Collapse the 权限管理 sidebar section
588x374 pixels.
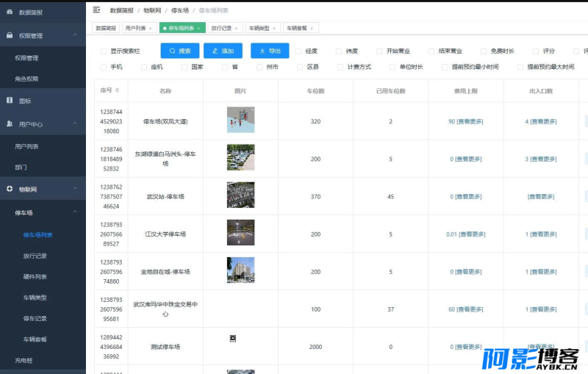75,35
